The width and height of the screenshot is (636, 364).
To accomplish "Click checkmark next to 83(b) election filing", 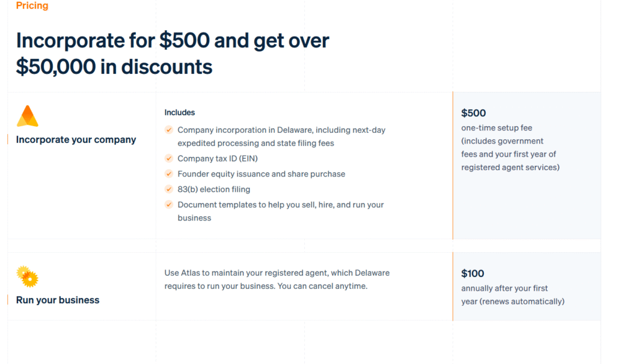I will click(169, 189).
